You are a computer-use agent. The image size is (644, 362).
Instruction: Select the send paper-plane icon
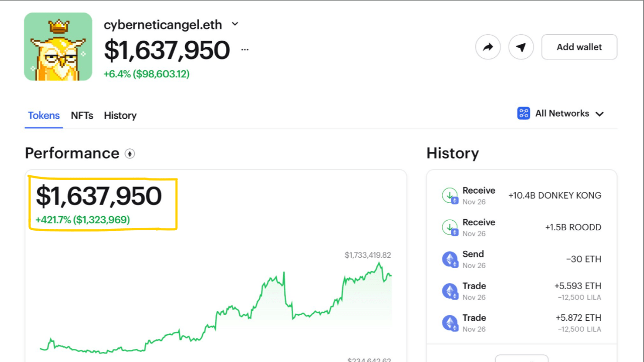(521, 47)
